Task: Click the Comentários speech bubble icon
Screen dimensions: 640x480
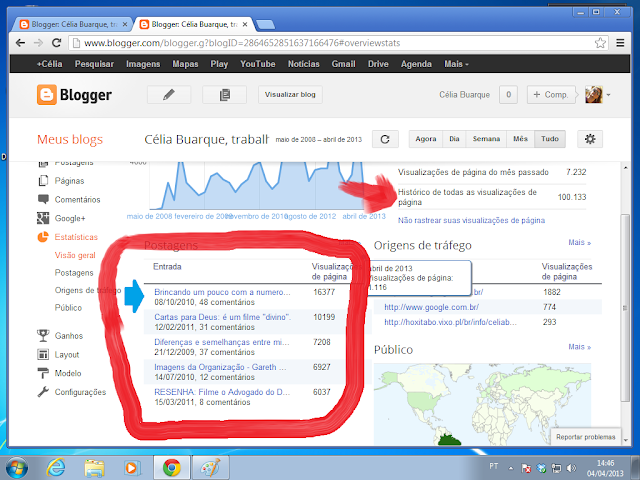Action: point(43,199)
